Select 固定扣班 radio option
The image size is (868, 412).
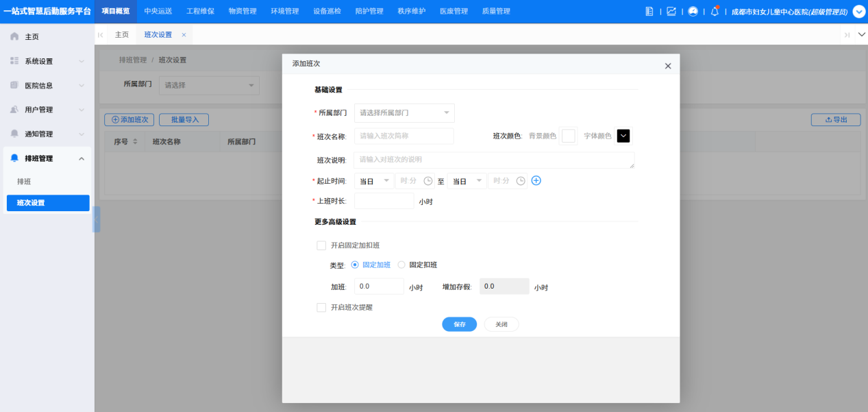coord(401,265)
